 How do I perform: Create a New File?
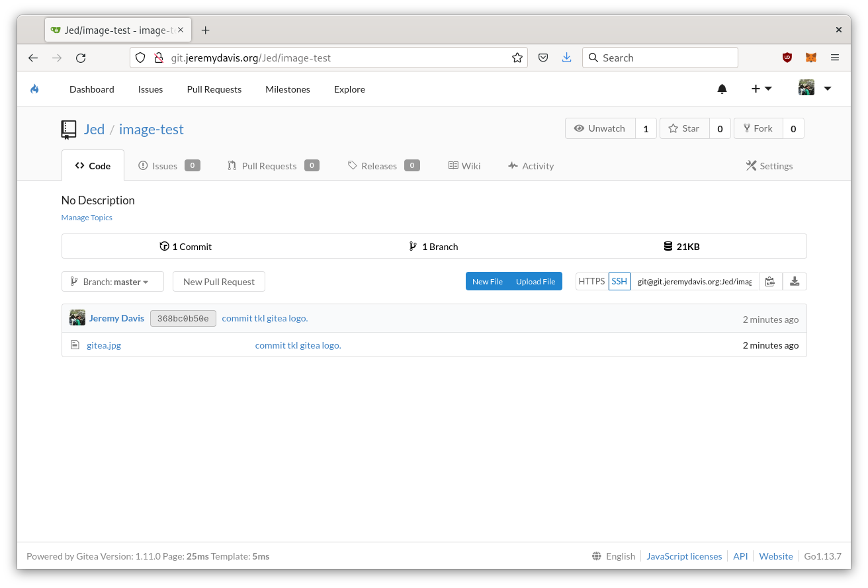(487, 281)
